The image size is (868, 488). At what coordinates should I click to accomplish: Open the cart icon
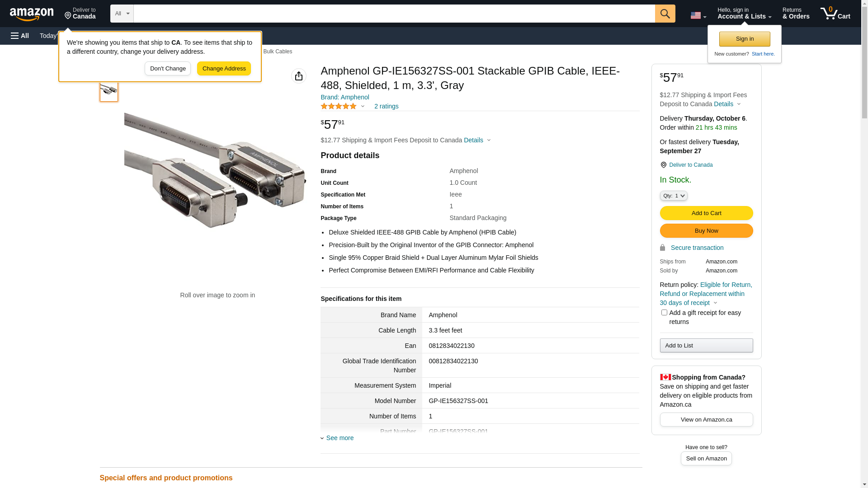pyautogui.click(x=835, y=14)
